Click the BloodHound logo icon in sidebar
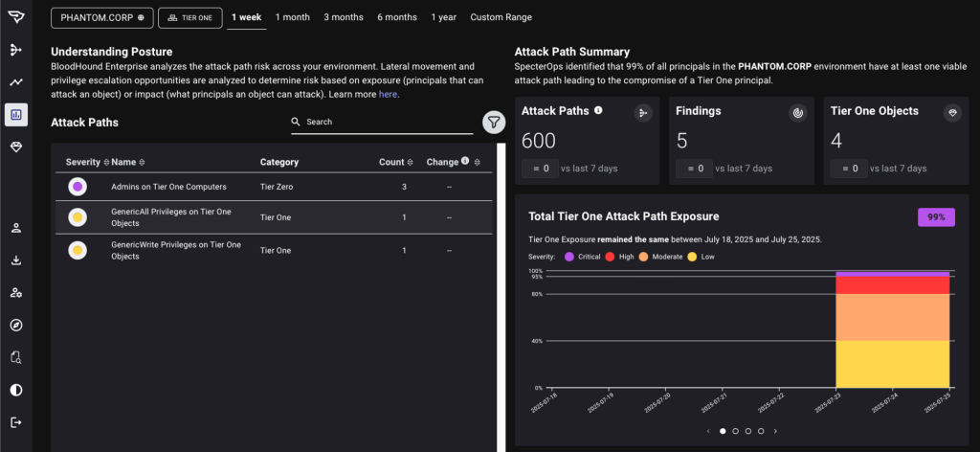Image resolution: width=980 pixels, height=452 pixels. (16, 17)
